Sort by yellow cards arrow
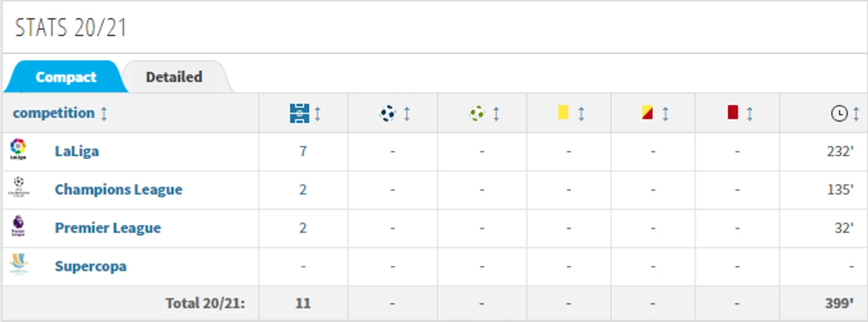868x322 pixels. 581,113
